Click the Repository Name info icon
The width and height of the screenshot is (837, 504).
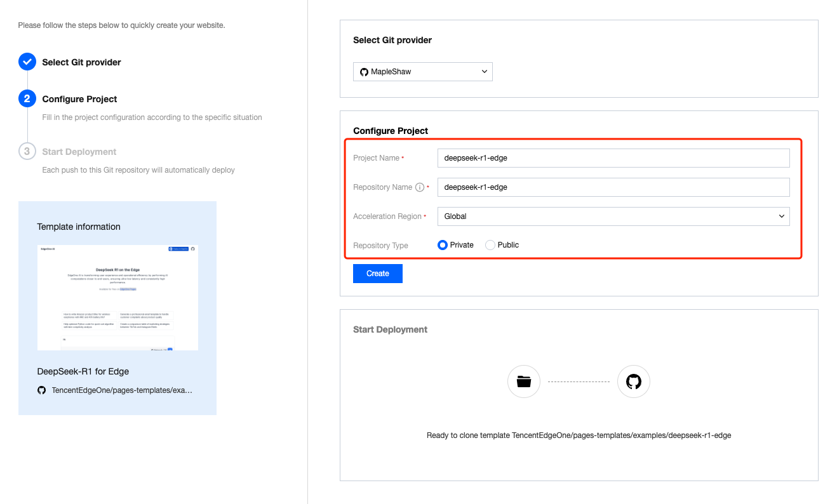tap(419, 187)
